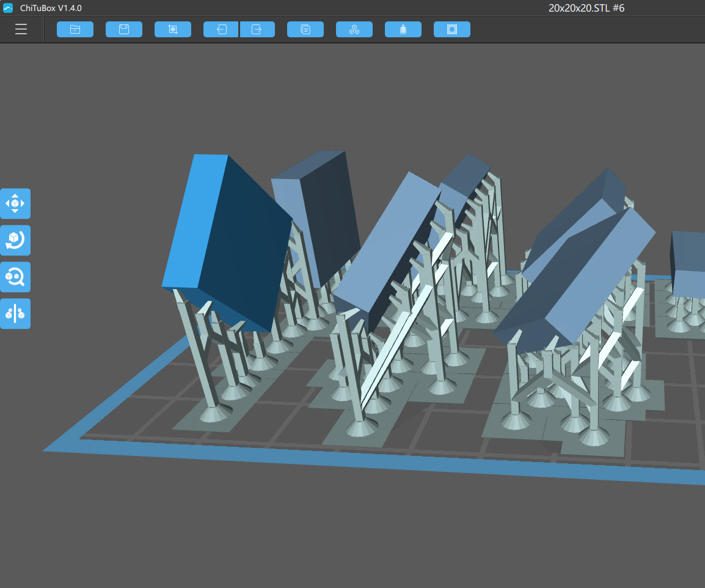Open a model file with the folder icon
705x588 pixels.
pyautogui.click(x=75, y=29)
